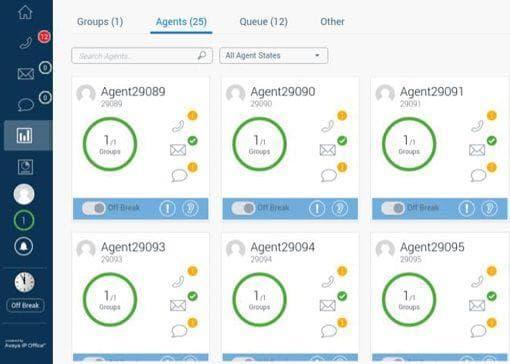Click the avatar of Agent29090
The image size is (510, 364).
coord(236,94)
